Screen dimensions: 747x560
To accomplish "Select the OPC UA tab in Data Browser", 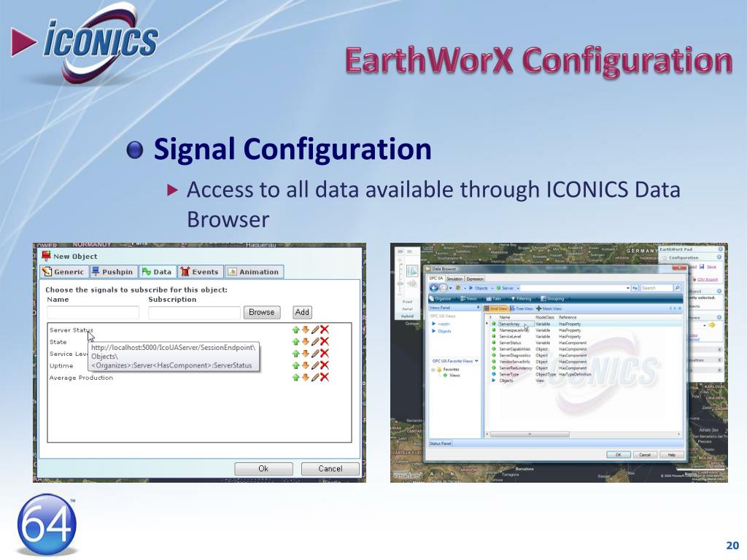I will point(436,278).
